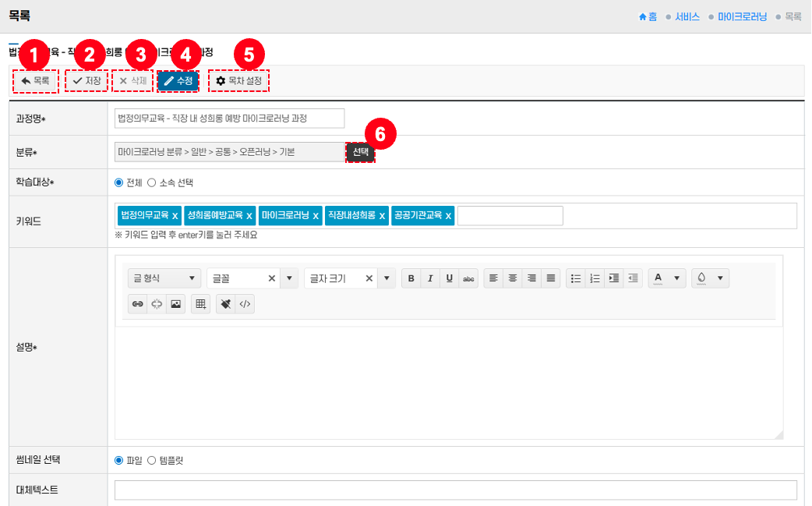Choose the 전체 학습대상 radio button
Viewport: 812px width, 506px height.
(x=119, y=182)
